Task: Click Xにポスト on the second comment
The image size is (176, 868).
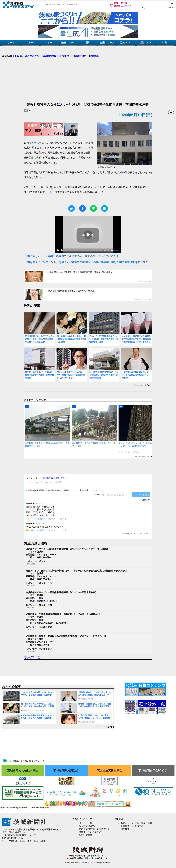Action: pyautogui.click(x=52, y=530)
